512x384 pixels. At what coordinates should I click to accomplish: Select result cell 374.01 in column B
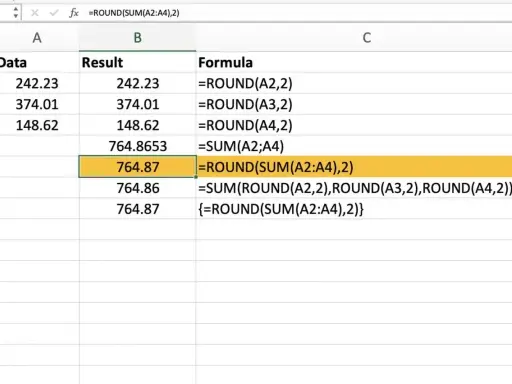[x=138, y=104]
